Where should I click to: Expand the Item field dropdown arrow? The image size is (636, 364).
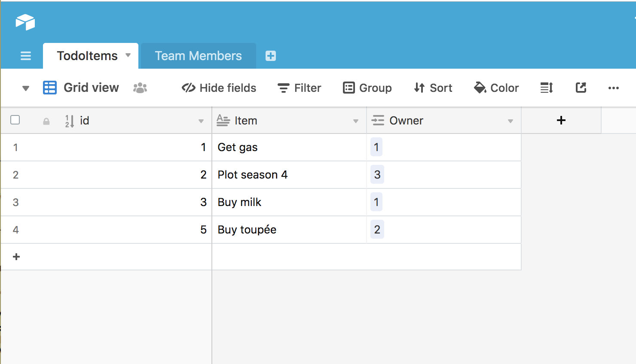[x=356, y=121]
